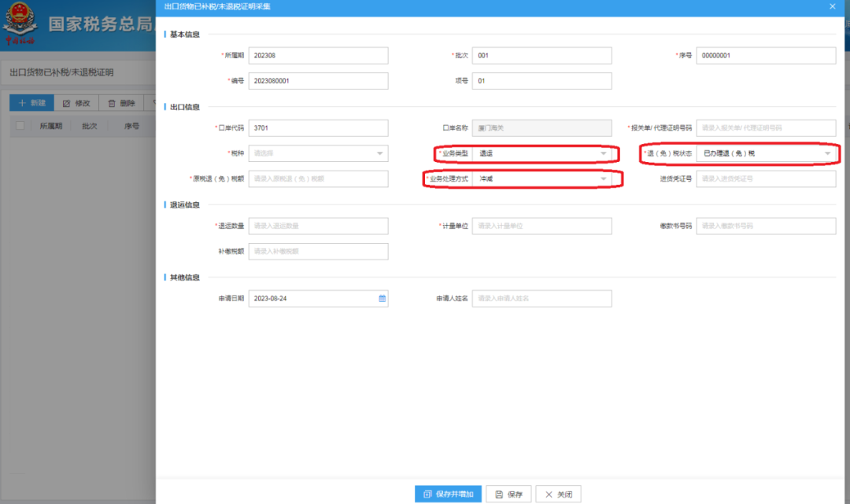Viewport: 850px width, 504px height.
Task: Click the 国家税务总局 header text
Action: pyautogui.click(x=101, y=24)
